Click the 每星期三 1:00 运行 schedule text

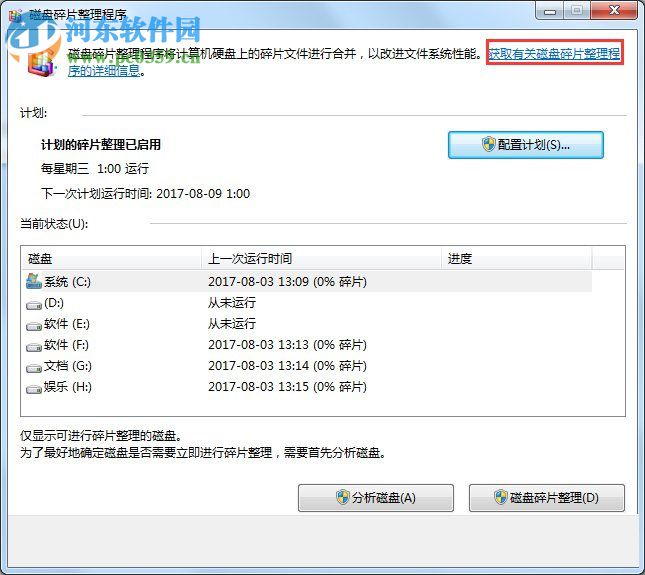pyautogui.click(x=95, y=169)
